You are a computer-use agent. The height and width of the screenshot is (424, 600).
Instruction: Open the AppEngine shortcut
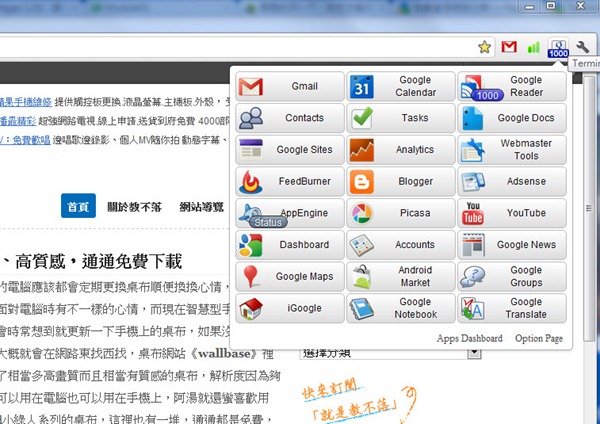(x=290, y=213)
